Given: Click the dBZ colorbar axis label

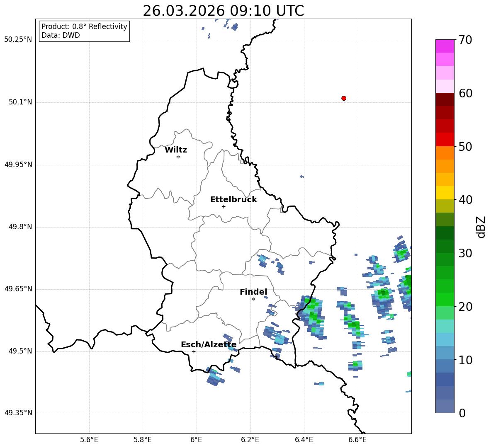Looking at the screenshot, I should (x=480, y=227).
